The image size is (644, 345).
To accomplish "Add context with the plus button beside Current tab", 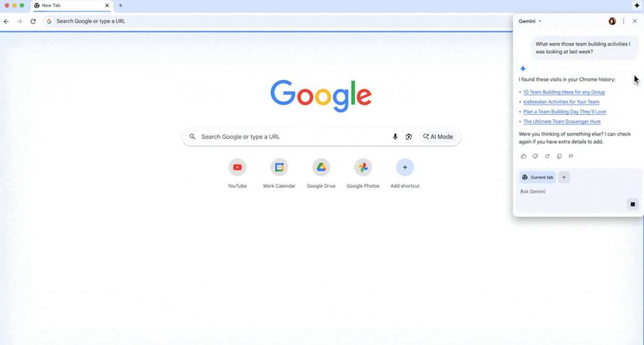I will click(x=564, y=177).
